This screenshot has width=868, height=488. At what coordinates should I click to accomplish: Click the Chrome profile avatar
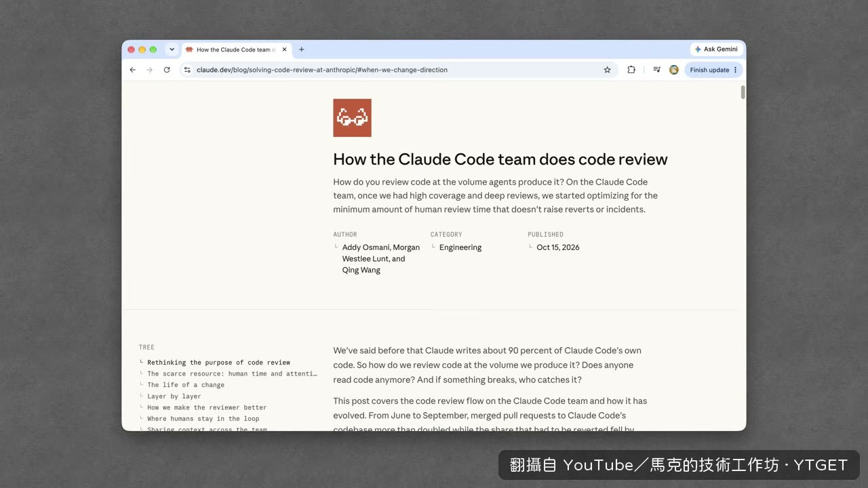coord(674,70)
